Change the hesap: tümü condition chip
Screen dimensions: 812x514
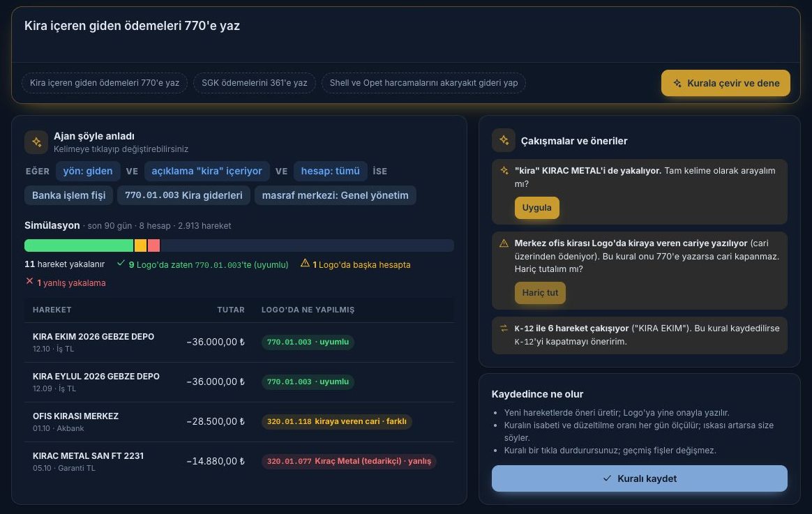(331, 172)
